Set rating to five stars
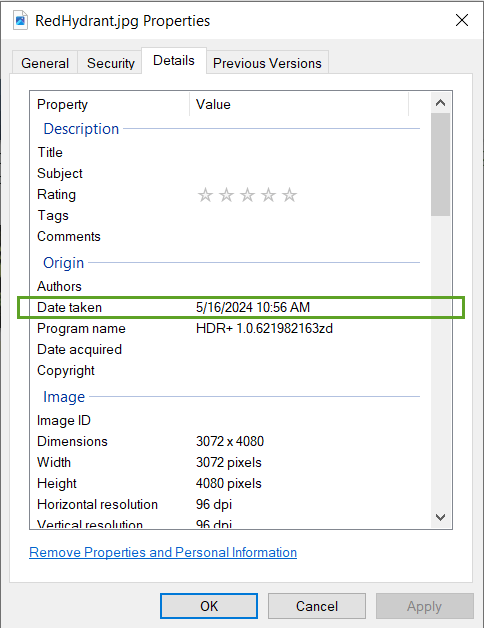This screenshot has height=628, width=484. click(289, 195)
